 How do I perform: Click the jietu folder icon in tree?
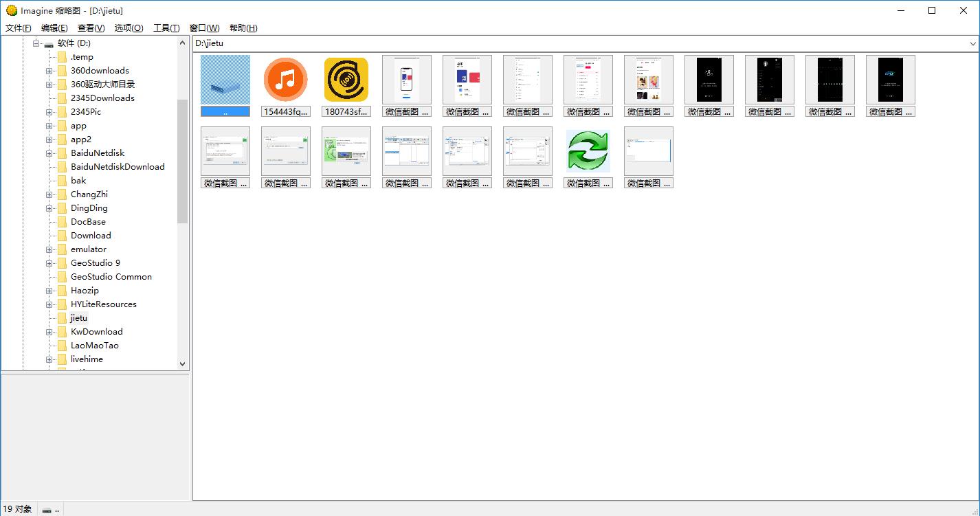[62, 318]
